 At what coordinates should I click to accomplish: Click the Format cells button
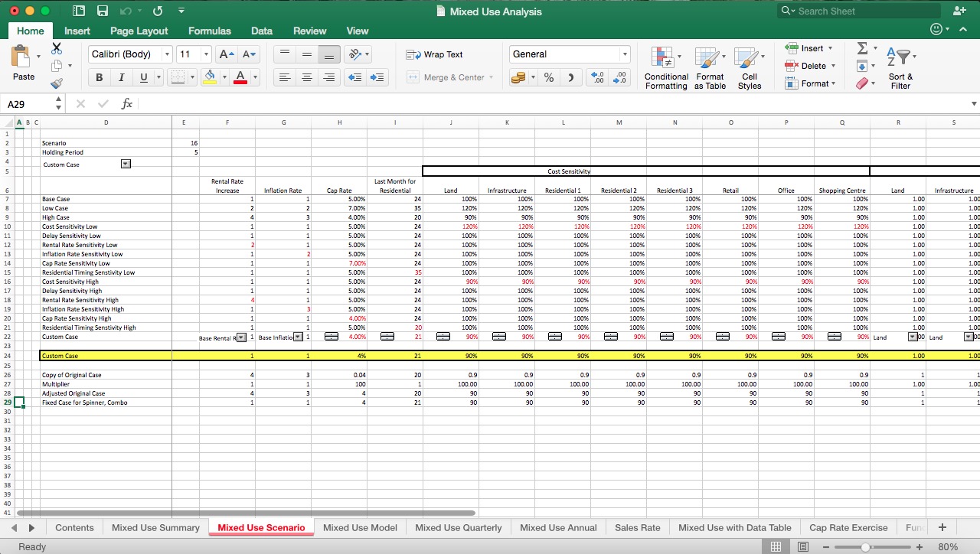coord(810,83)
